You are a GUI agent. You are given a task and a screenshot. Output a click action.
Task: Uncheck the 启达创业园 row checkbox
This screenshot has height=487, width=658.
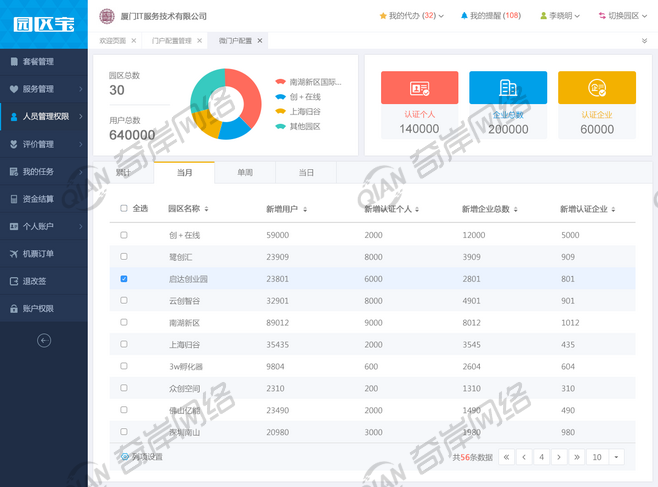pos(124,279)
